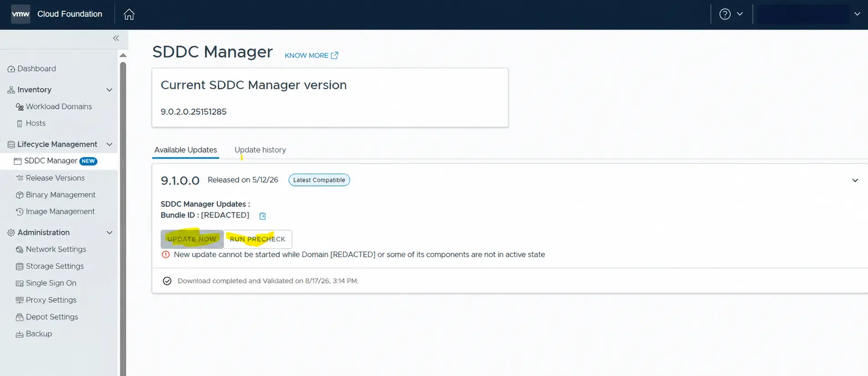Click the Inventory section icon
The width and height of the screenshot is (868, 376).
pos(11,90)
